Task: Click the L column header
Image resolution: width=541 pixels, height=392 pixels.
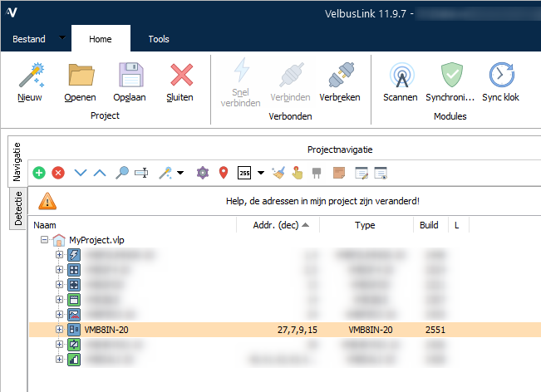Action: (x=459, y=225)
